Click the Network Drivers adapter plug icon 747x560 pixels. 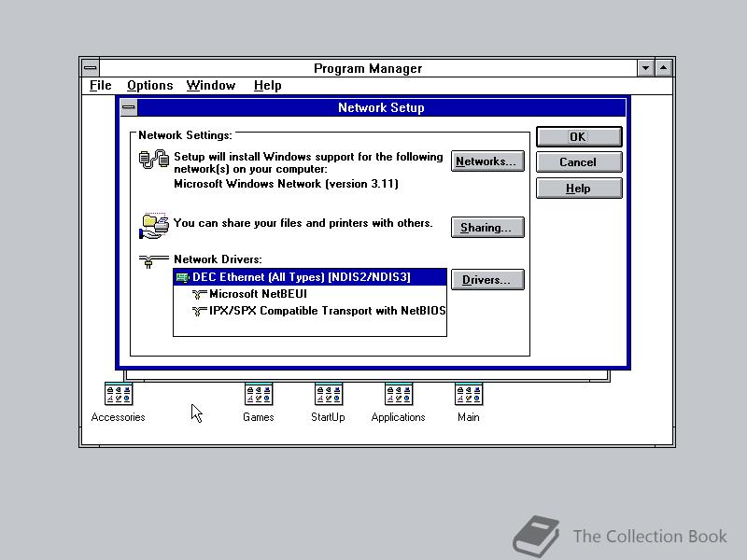pos(153,261)
